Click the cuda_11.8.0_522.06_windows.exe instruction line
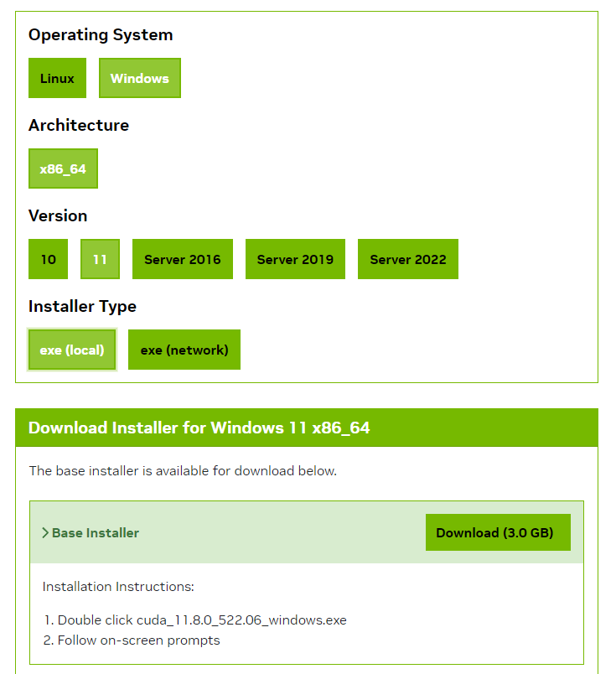 pos(202,620)
